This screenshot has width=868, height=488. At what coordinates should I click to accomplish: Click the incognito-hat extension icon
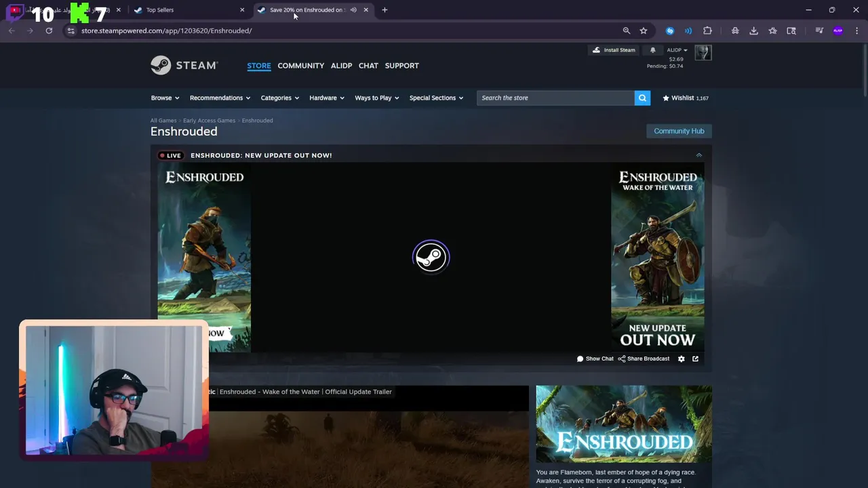click(735, 30)
